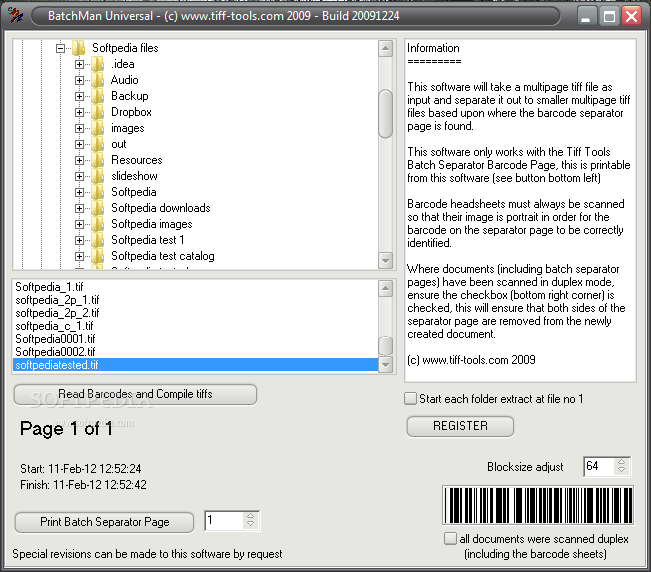Click folder tree scrollbar up arrow
Screen dimensions: 651x572
(386, 49)
